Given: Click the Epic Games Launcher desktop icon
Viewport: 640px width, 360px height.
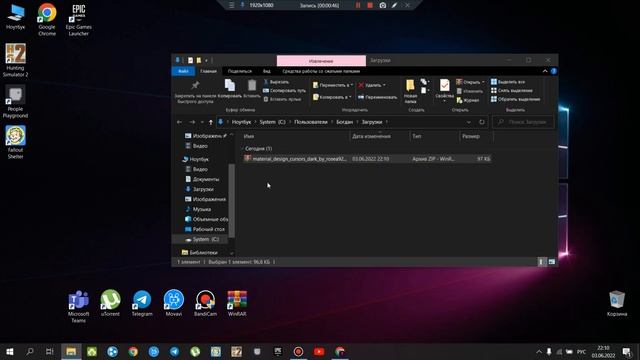Looking at the screenshot, I should tap(78, 20).
